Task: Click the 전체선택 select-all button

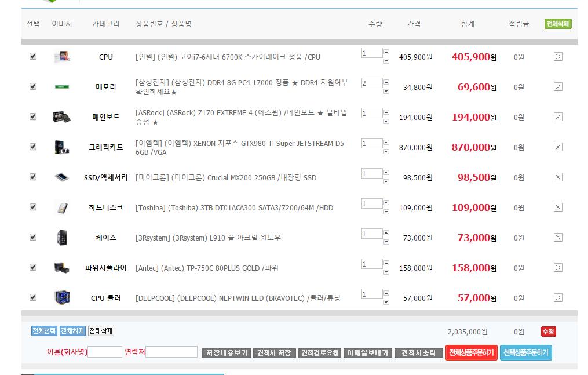Action: (44, 331)
